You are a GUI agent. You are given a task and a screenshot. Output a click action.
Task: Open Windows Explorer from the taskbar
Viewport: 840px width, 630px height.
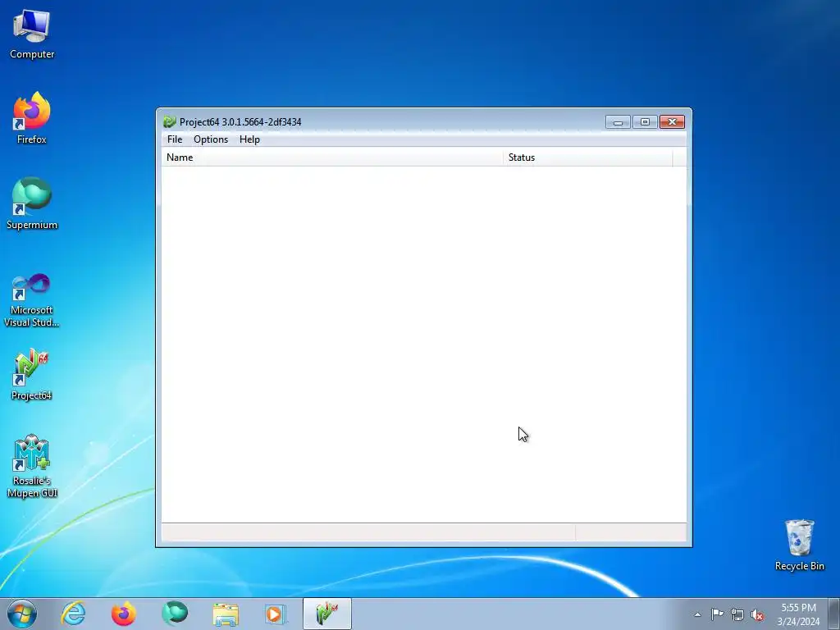click(226, 614)
